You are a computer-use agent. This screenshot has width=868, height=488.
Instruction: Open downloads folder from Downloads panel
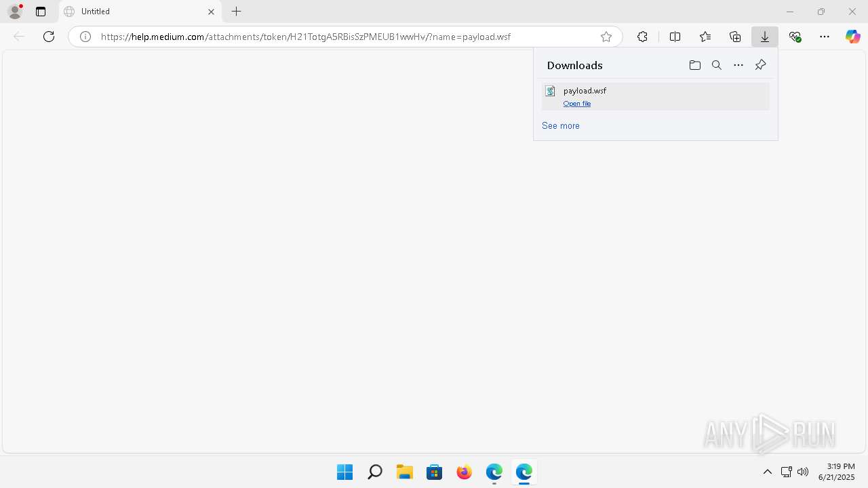click(x=694, y=65)
